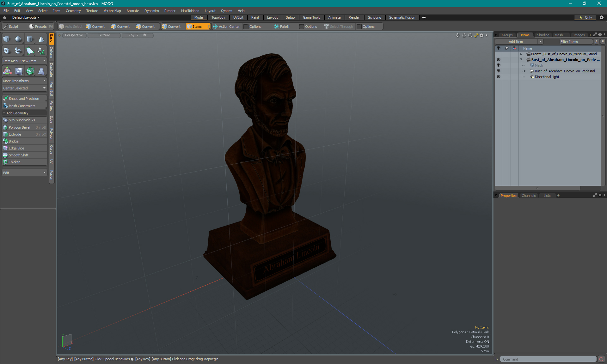Activate the Transform tool icon
607x364 pixels.
[7, 71]
